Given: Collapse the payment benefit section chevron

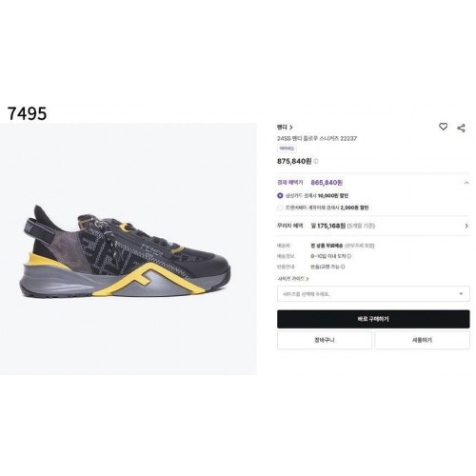Looking at the screenshot, I should [x=466, y=183].
